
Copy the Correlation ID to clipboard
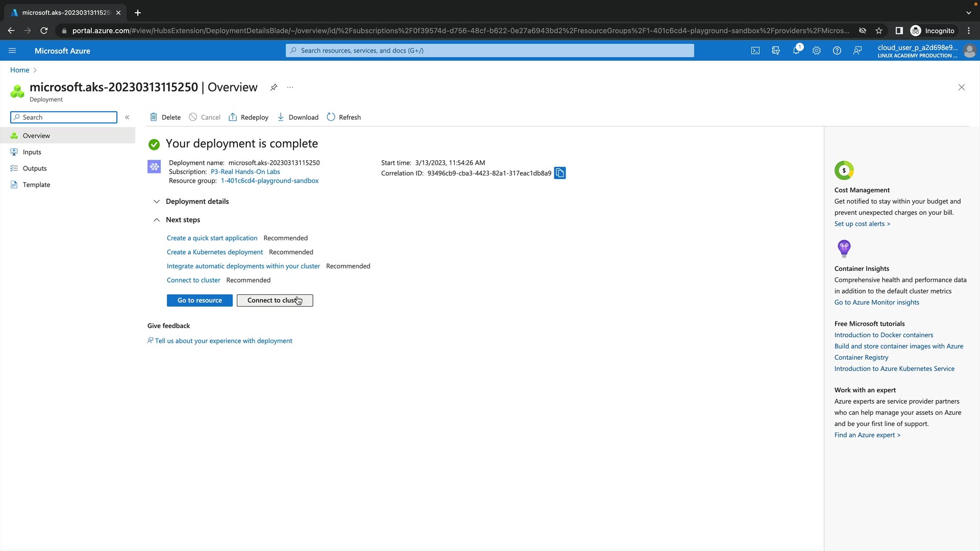click(x=560, y=173)
